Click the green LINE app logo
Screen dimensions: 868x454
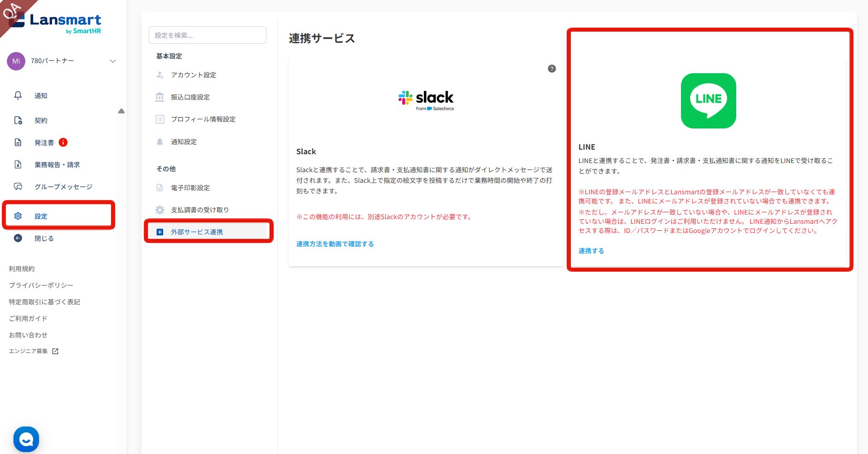click(709, 101)
